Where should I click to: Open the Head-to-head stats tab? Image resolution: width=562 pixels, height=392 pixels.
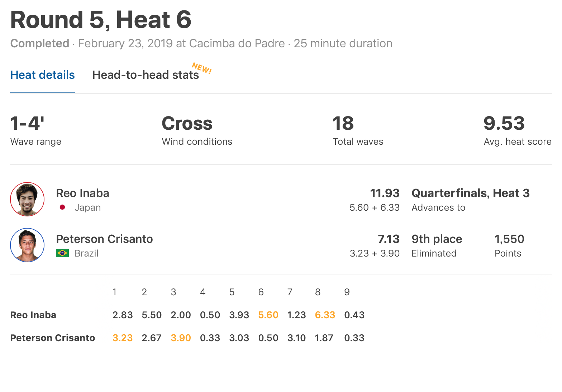pyautogui.click(x=145, y=75)
